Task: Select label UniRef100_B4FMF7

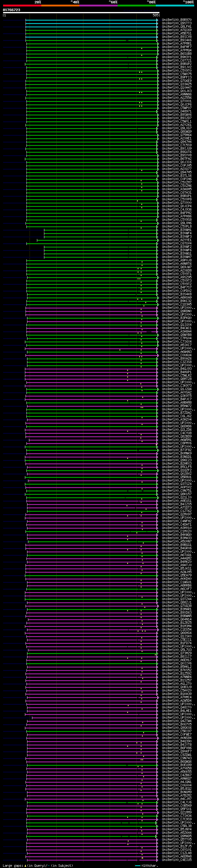Action: pyautogui.click(x=176, y=47)
